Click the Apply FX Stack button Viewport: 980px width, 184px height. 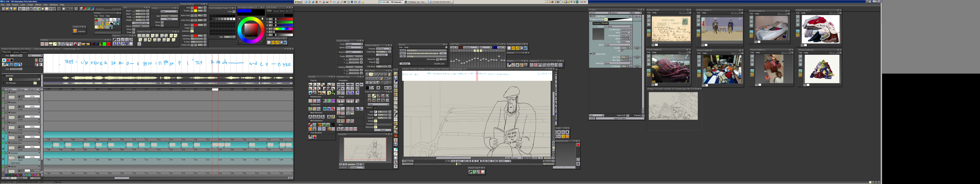point(620,119)
